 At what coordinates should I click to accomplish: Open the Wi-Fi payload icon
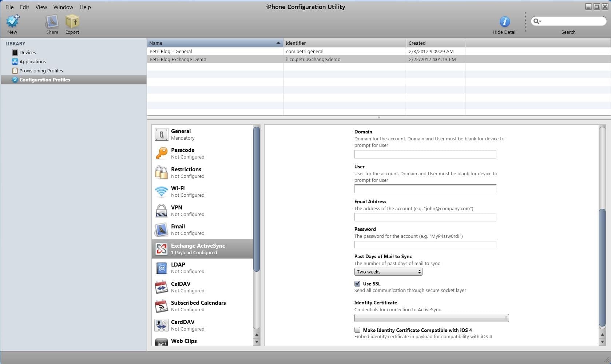pyautogui.click(x=161, y=191)
